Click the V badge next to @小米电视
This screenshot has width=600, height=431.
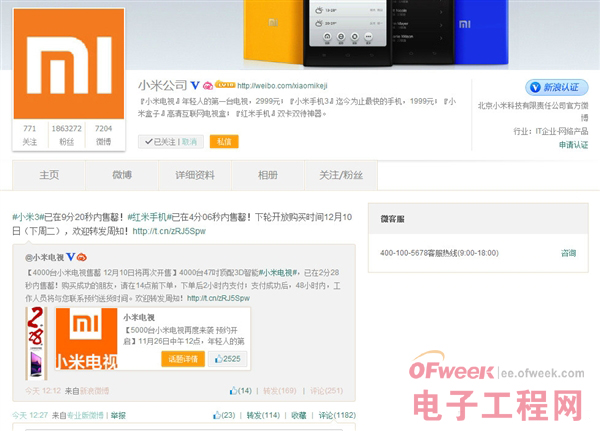pos(70,257)
